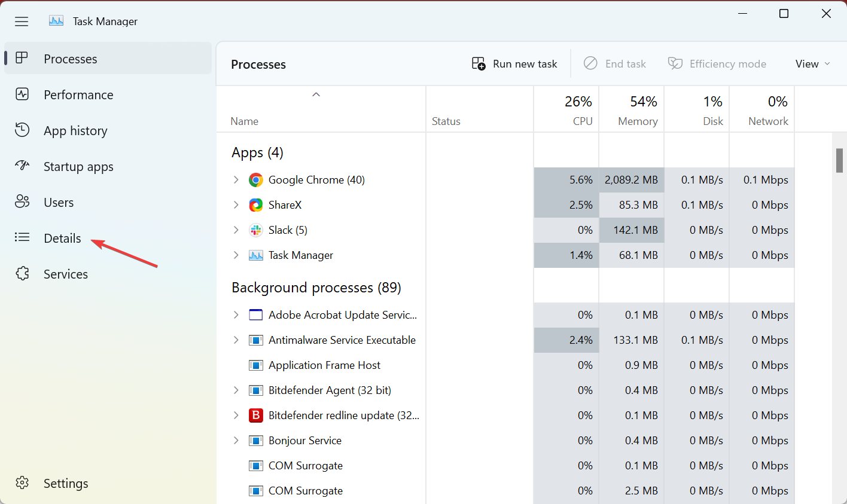Click the Task Manager process icon
The width and height of the screenshot is (847, 504).
(256, 255)
